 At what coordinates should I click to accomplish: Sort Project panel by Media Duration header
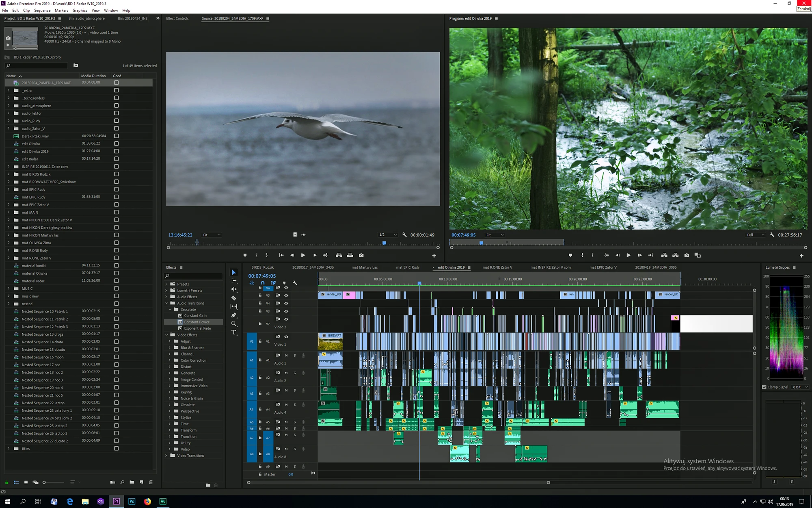(x=93, y=76)
